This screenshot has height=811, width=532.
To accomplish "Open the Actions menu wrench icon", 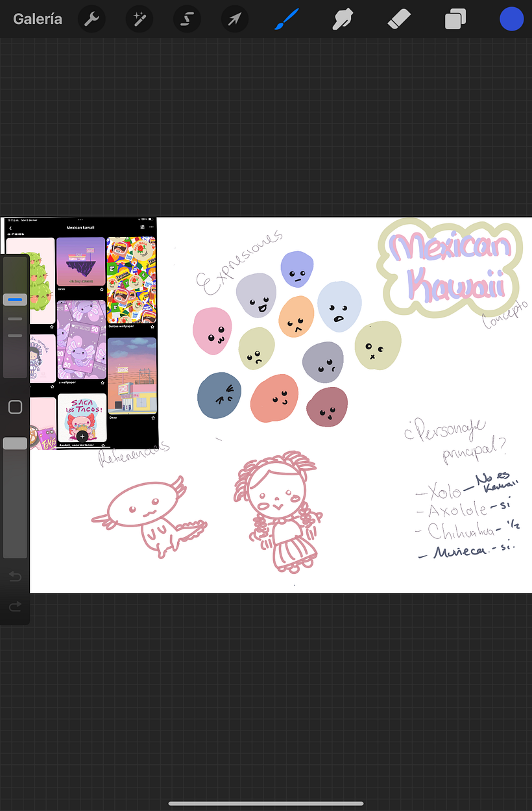I will [x=91, y=19].
